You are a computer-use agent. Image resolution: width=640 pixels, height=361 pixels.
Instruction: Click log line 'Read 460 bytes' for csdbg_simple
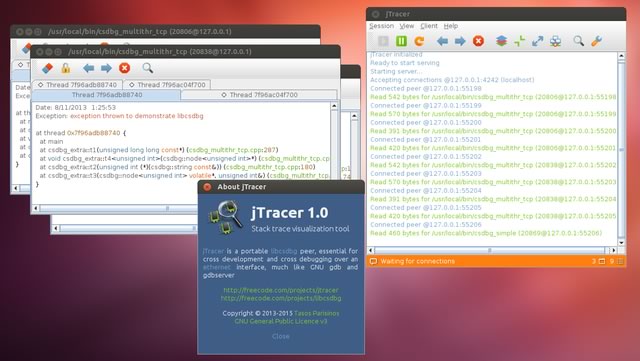[486, 233]
